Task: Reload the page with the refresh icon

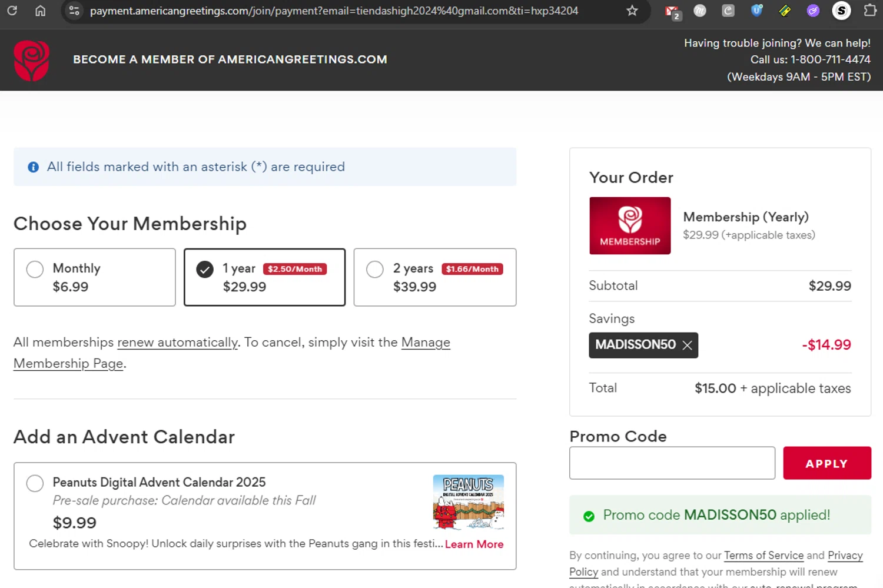Action: click(12, 11)
